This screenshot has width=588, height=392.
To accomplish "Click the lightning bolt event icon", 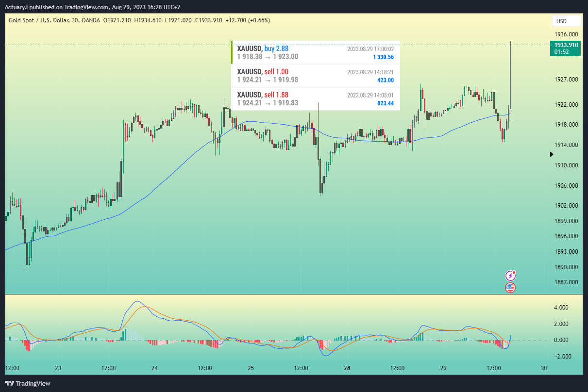I will pyautogui.click(x=510, y=276).
